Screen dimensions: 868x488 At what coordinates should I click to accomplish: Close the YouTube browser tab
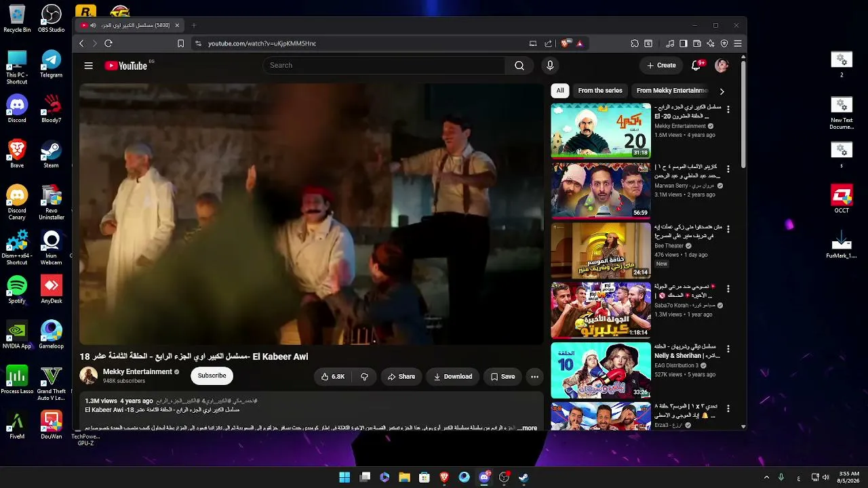pos(177,25)
